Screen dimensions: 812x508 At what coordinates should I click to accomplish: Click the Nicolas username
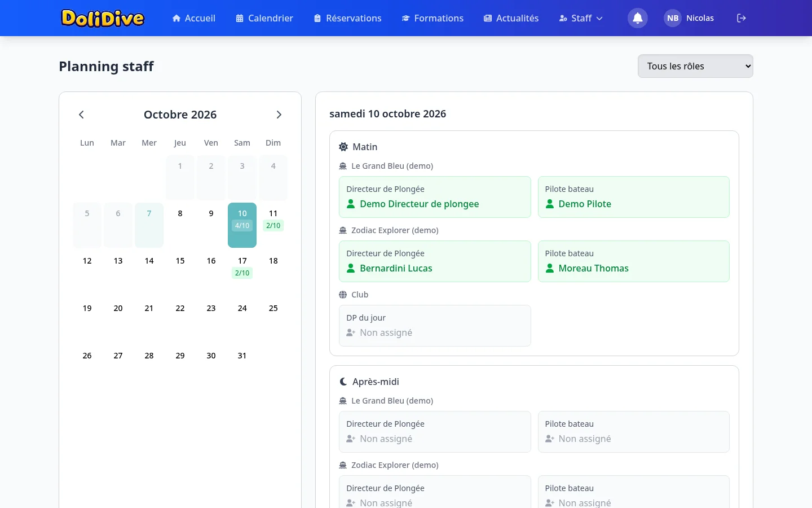tap(700, 18)
